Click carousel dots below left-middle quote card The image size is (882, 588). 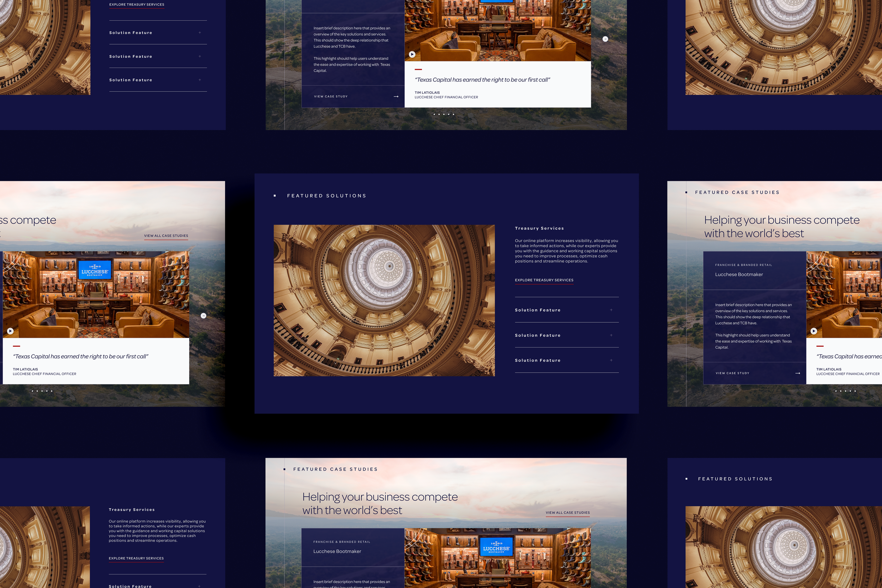42,391
